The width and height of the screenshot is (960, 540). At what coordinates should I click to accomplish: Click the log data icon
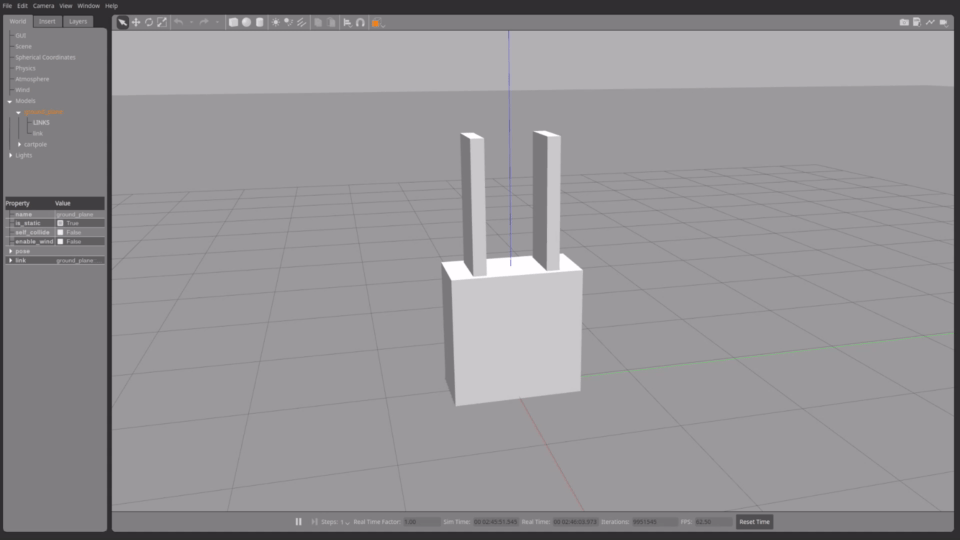tap(917, 22)
